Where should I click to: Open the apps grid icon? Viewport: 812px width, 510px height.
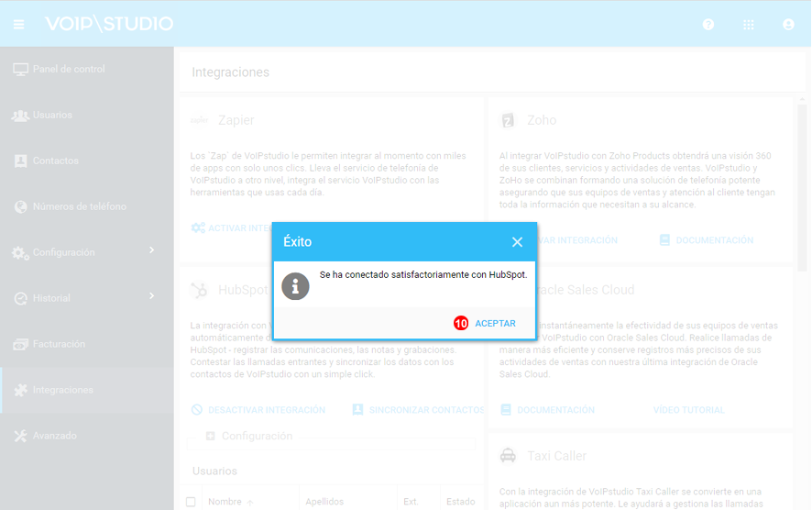click(748, 25)
